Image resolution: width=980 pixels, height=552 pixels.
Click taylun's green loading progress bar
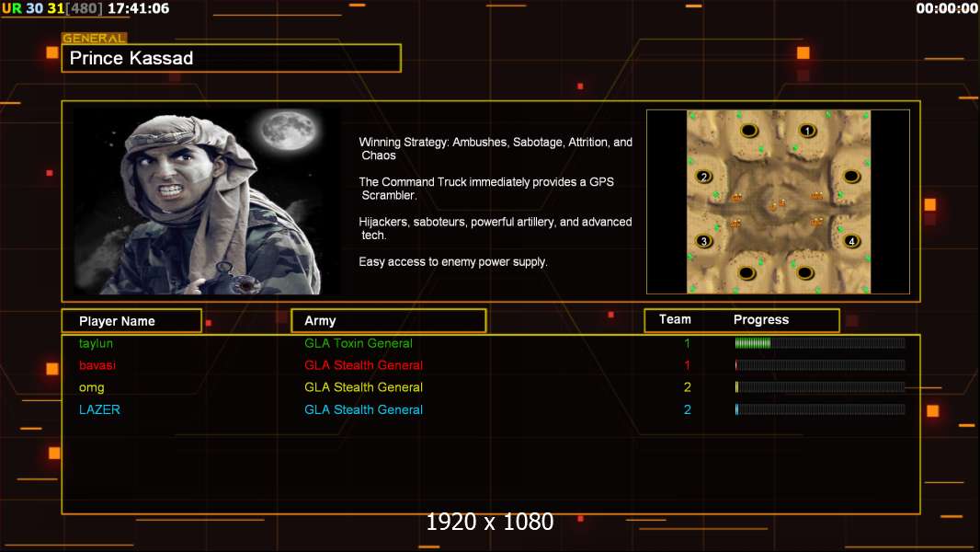click(x=820, y=342)
